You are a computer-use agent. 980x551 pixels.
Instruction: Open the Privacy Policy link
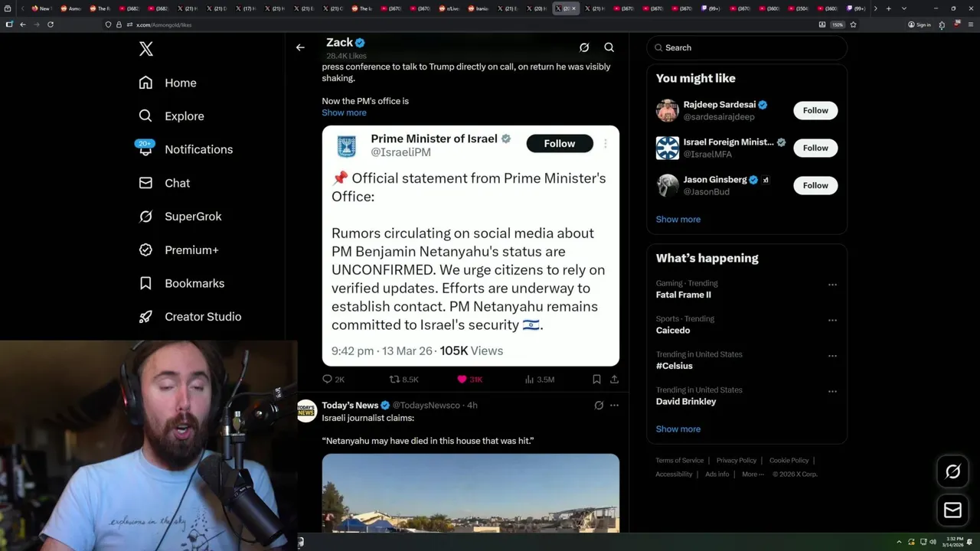pos(737,461)
